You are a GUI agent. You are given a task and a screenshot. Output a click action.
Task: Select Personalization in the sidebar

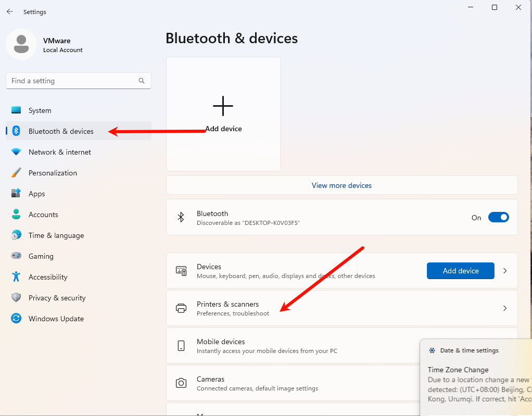53,173
